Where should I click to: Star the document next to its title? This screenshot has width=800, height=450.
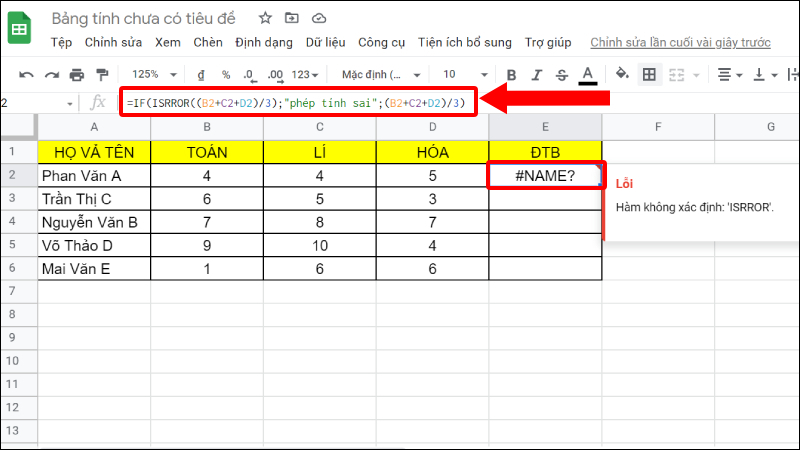(x=265, y=18)
